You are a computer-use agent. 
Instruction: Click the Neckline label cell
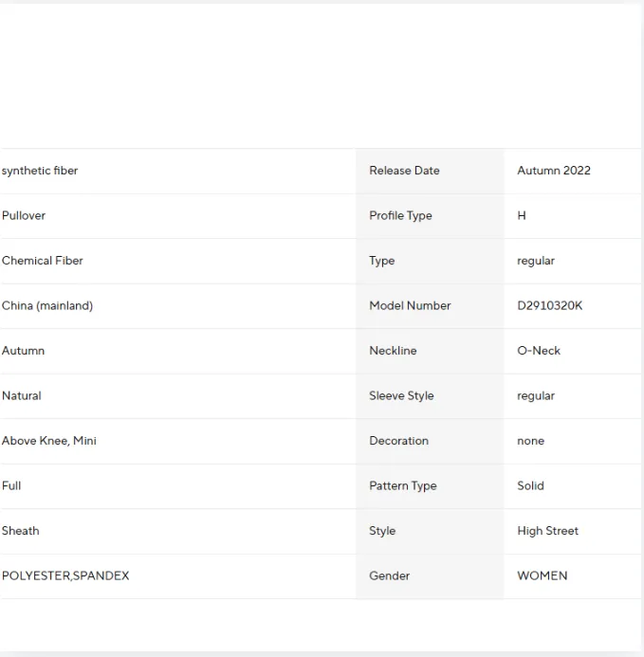tap(430, 351)
